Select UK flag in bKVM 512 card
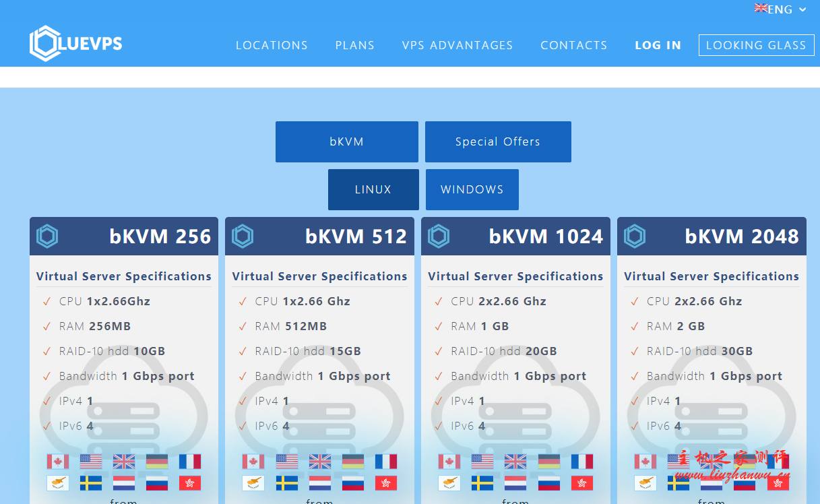 (x=320, y=462)
